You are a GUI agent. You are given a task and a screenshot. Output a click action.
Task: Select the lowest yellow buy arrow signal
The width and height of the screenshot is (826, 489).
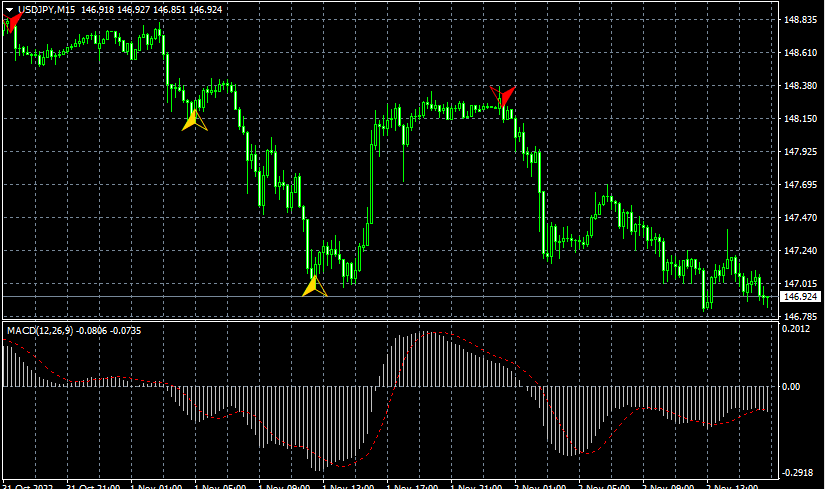point(314,287)
